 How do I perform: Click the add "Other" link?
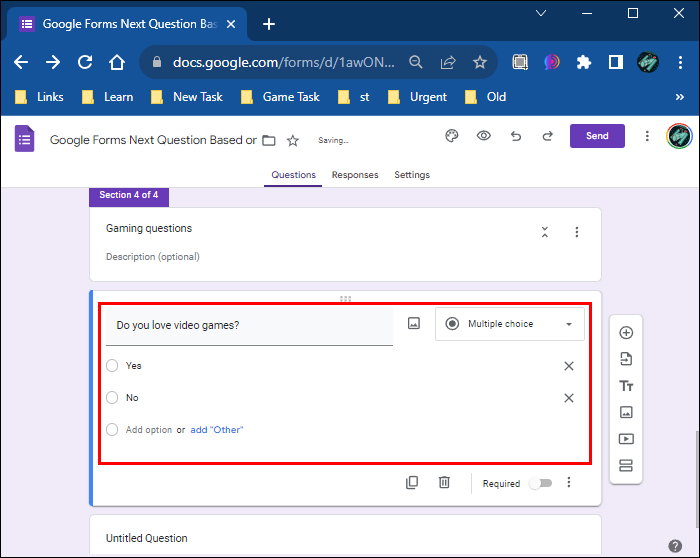pyautogui.click(x=217, y=430)
